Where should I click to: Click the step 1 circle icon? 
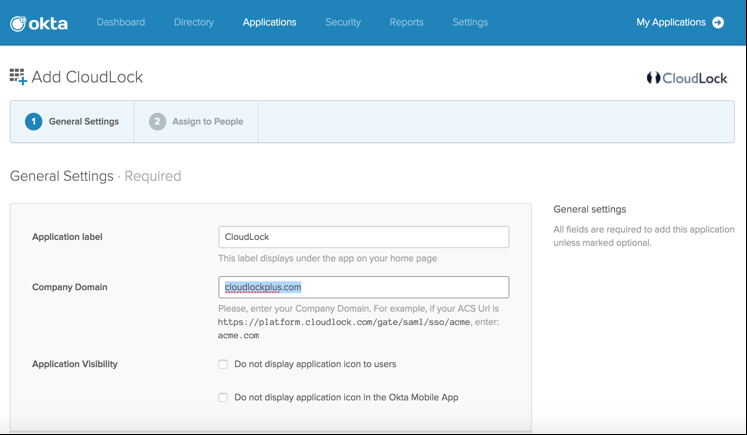pos(33,121)
